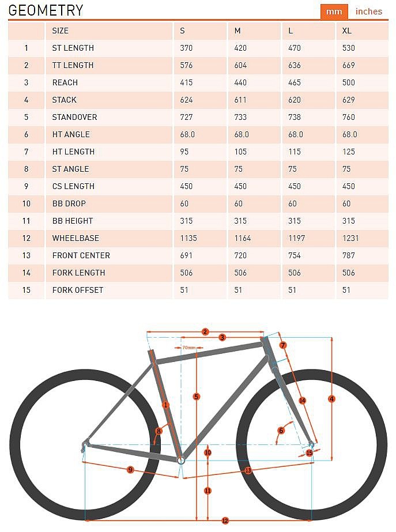Click the WHEELBASE row label

tap(76, 238)
